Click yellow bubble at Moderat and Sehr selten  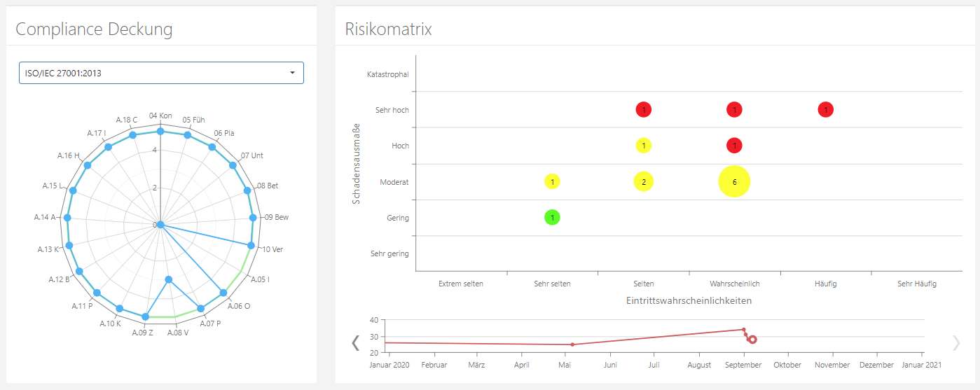[552, 182]
